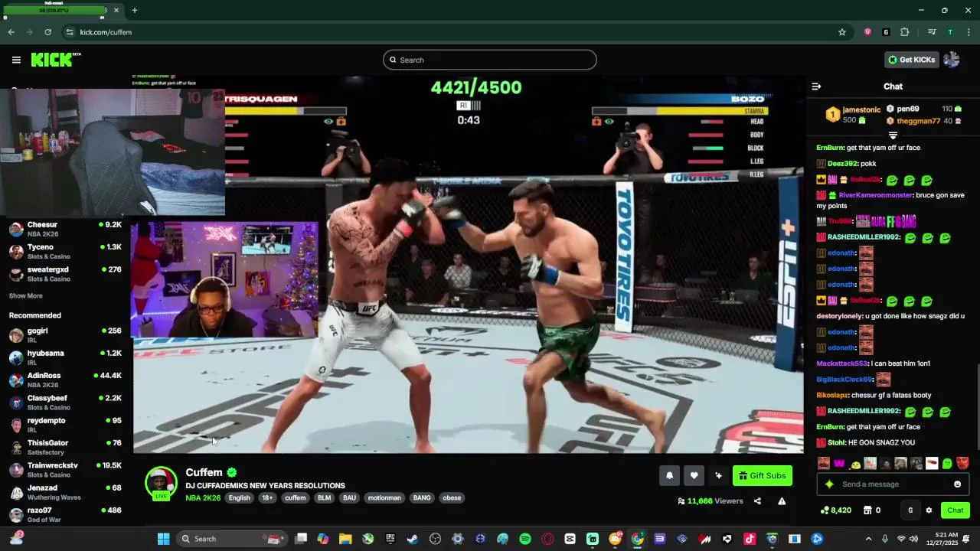Follow Cuffem with the heart button
The width and height of the screenshot is (980, 551).
694,475
